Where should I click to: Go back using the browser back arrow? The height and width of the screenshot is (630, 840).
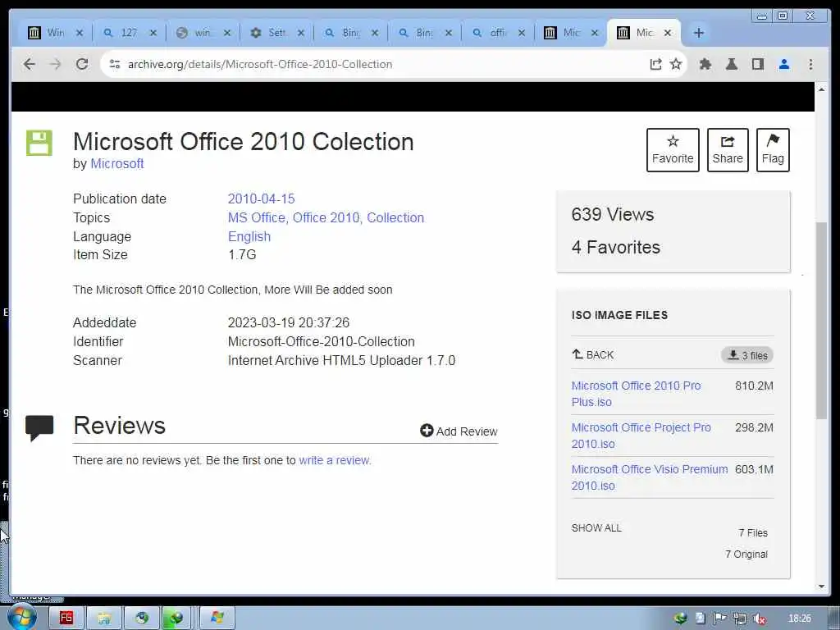pyautogui.click(x=29, y=64)
